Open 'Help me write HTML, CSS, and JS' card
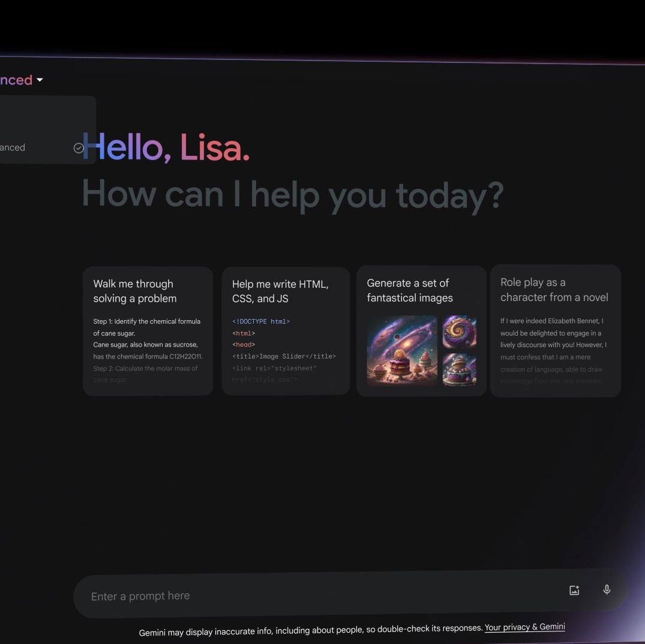Image resolution: width=645 pixels, height=644 pixels. tap(286, 331)
